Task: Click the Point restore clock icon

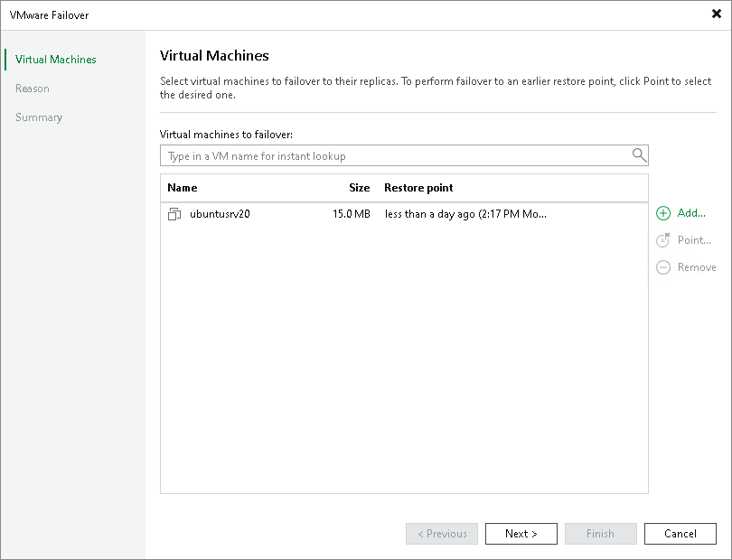Action: (x=663, y=240)
